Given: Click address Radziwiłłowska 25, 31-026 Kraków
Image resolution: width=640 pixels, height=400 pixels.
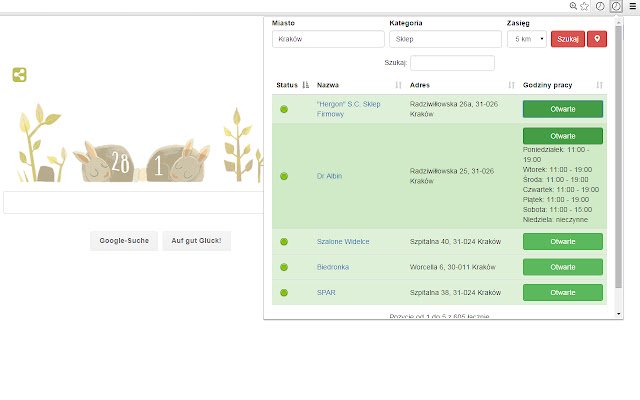Looking at the screenshot, I should point(452,176).
